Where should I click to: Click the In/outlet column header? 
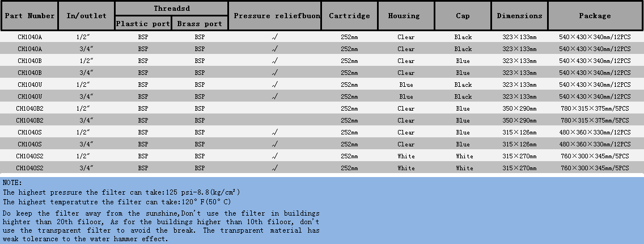point(86,16)
